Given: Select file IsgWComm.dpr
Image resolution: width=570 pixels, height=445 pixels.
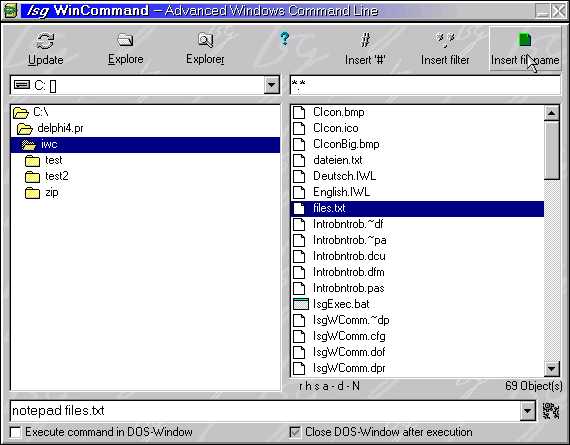Looking at the screenshot, I should coord(417,368).
